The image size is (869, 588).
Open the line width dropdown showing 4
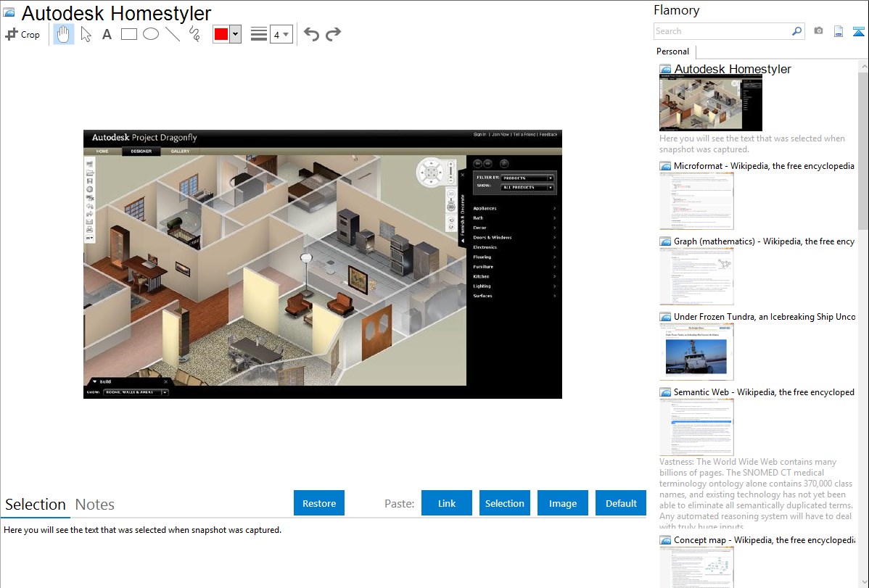281,34
